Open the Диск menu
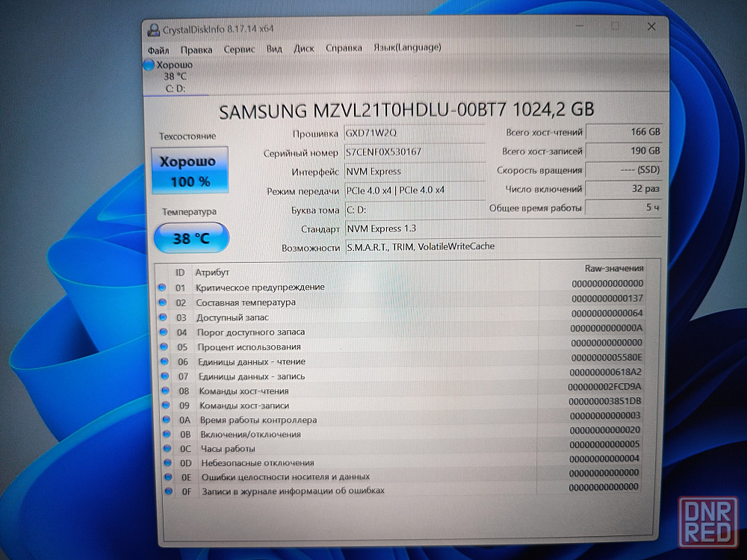747x560 pixels. click(304, 49)
